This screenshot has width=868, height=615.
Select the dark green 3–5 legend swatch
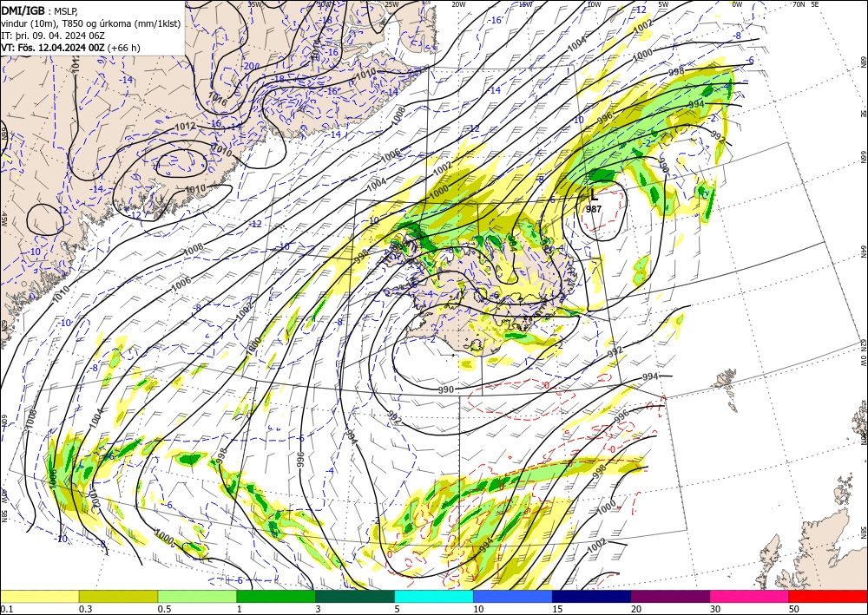[355, 596]
